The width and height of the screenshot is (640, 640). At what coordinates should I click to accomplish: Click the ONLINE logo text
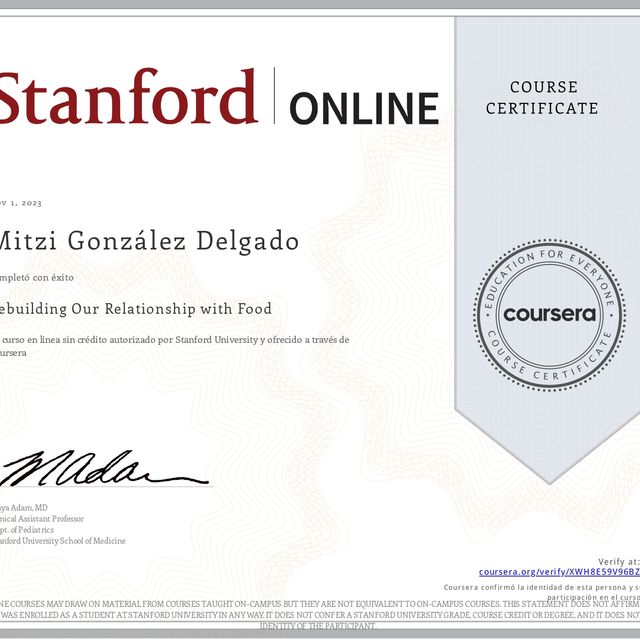coord(364,108)
